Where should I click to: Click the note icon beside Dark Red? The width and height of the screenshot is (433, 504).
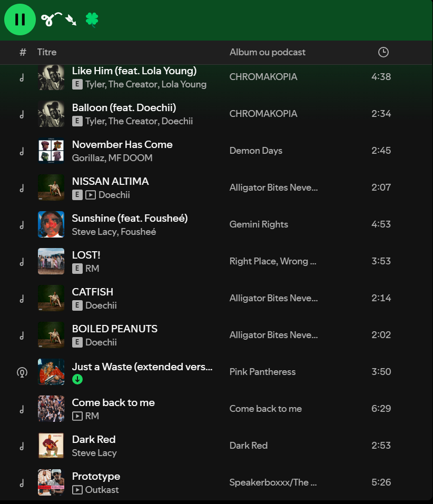[x=22, y=446]
